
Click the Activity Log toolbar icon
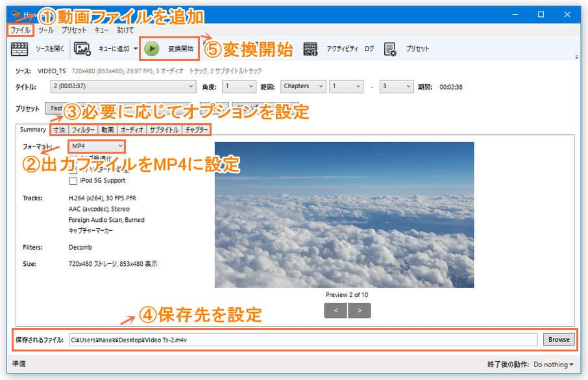(310, 49)
